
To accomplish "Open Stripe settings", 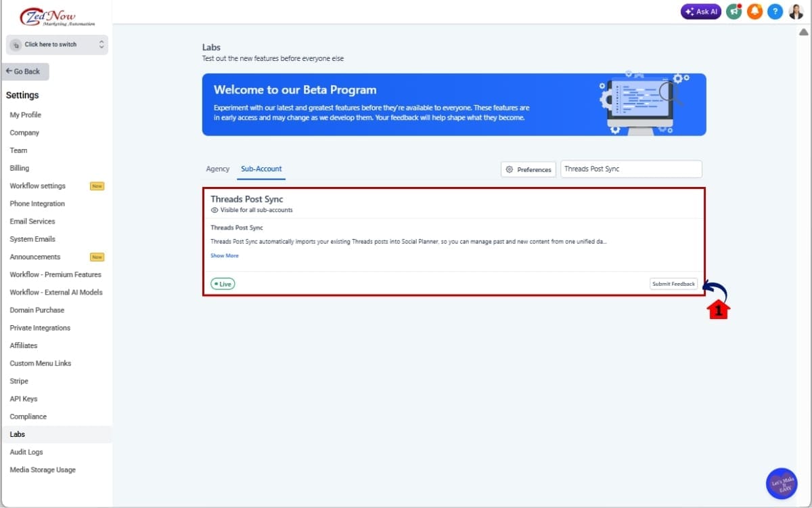I will pos(19,381).
